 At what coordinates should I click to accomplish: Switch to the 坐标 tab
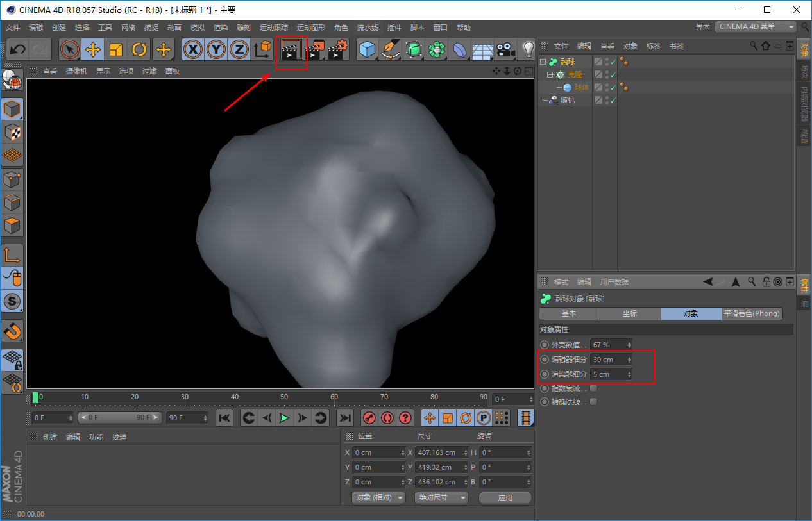click(x=630, y=313)
